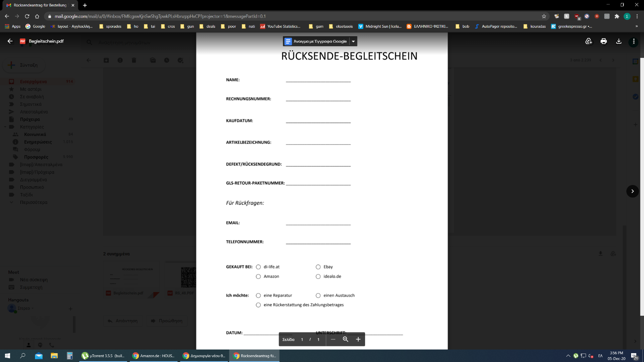Zoom out the PDF page
Viewport: 644px width, 362px height.
(333, 339)
